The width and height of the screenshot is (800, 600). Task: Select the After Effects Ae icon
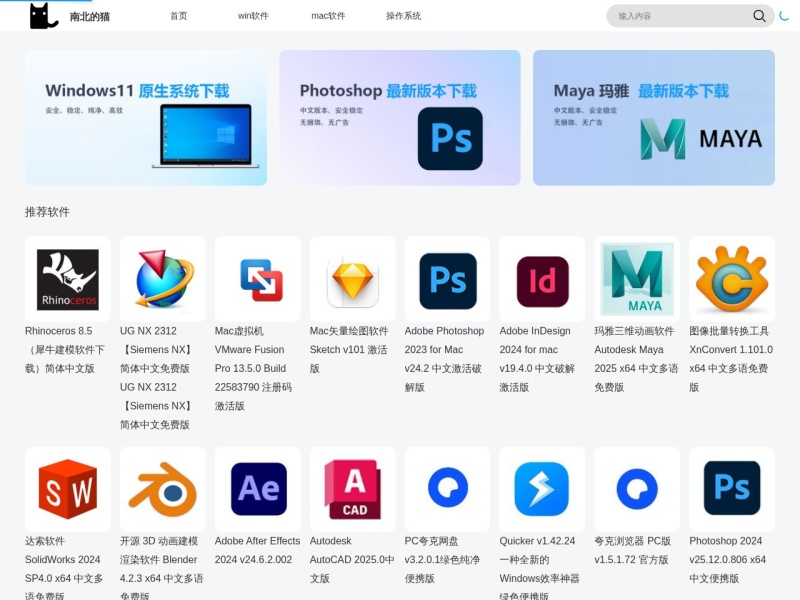258,489
